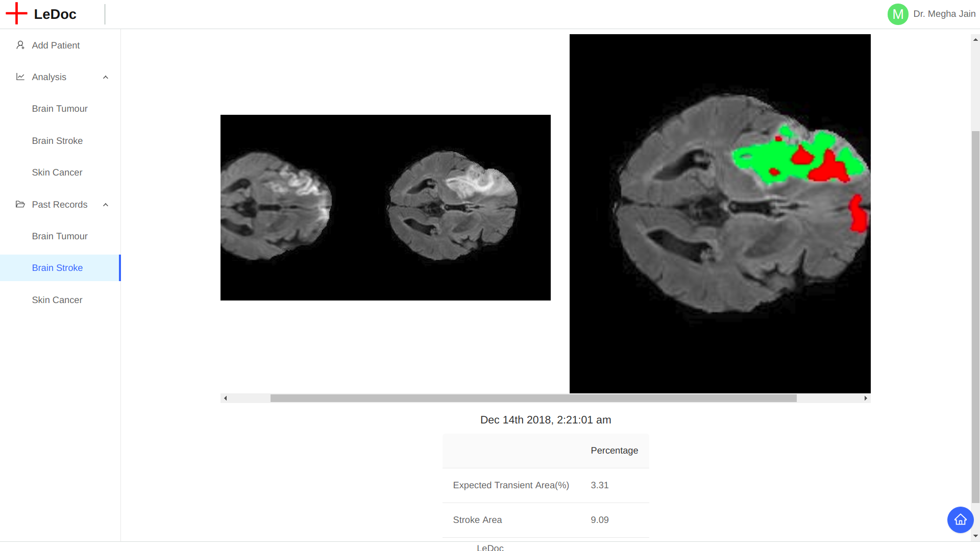Open Brain Tumour past records

pos(60,236)
